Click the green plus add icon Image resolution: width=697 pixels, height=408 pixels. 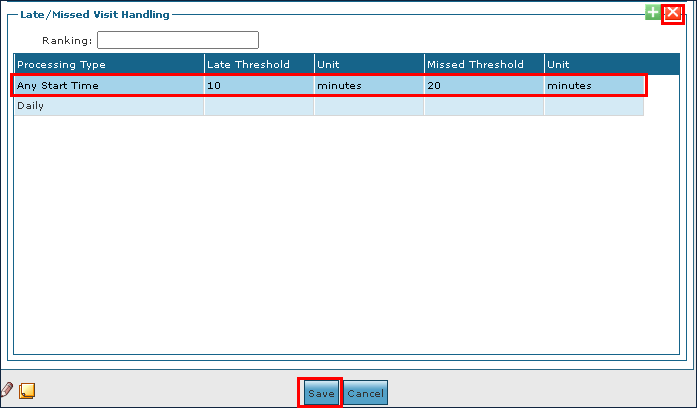point(653,12)
